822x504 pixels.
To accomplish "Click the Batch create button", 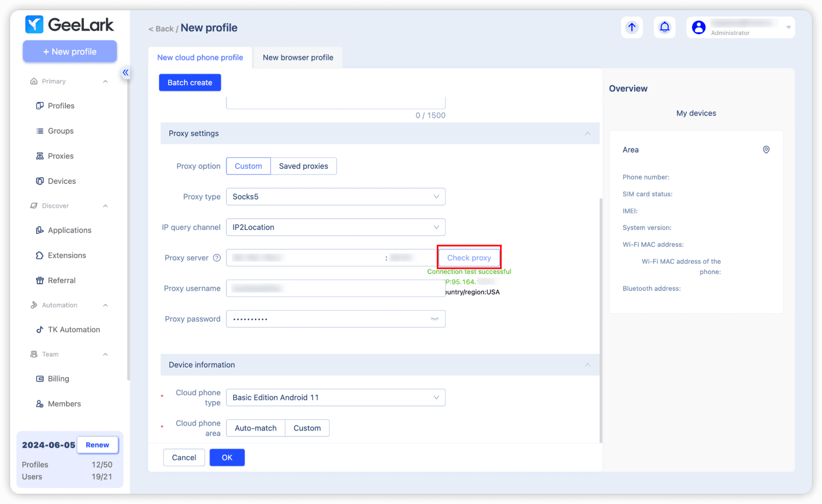I will (x=190, y=82).
